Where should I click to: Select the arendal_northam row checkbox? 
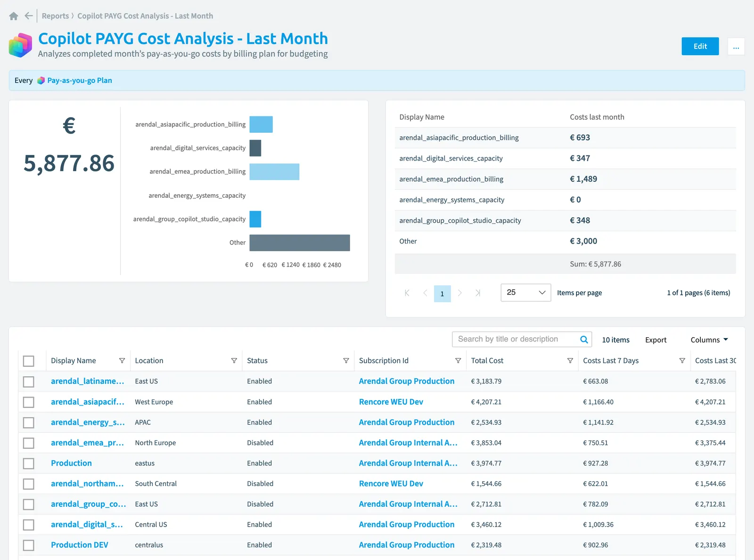pyautogui.click(x=29, y=484)
